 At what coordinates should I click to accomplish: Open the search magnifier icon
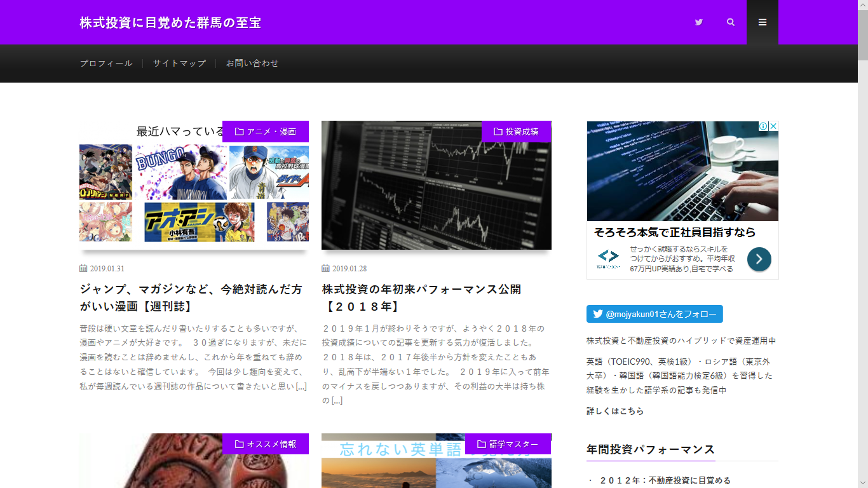(x=731, y=22)
